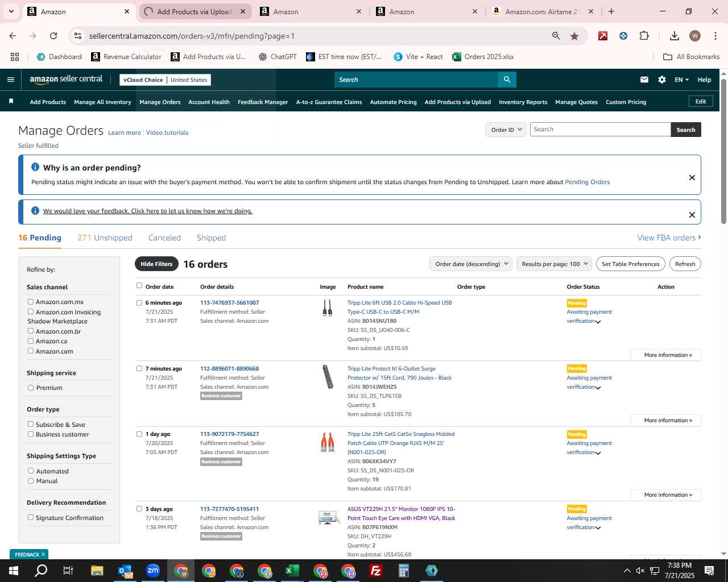Close the 'Why is an order pending' banner
The width and height of the screenshot is (728, 582).
[692, 177]
